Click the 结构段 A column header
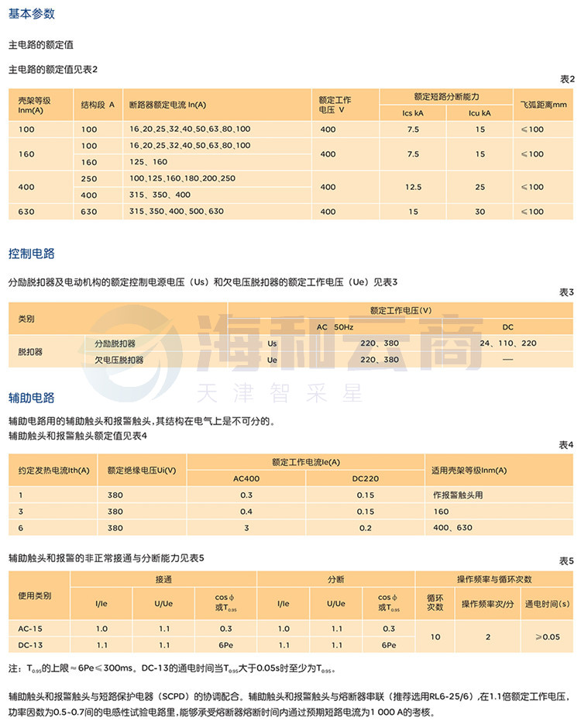Viewport: 581px width, 728px height. coord(98,105)
